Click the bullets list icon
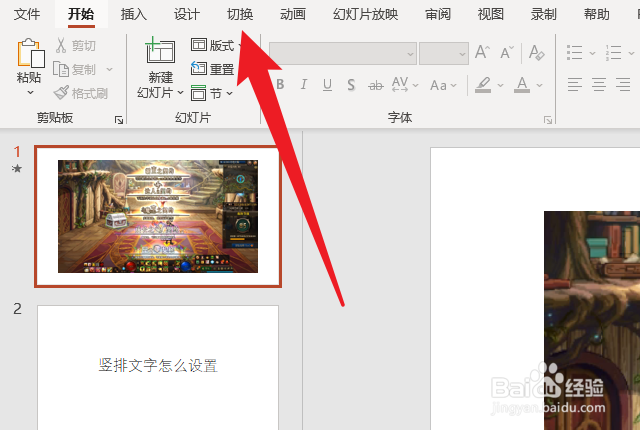Screen dimensions: 640x430 [x=575, y=53]
